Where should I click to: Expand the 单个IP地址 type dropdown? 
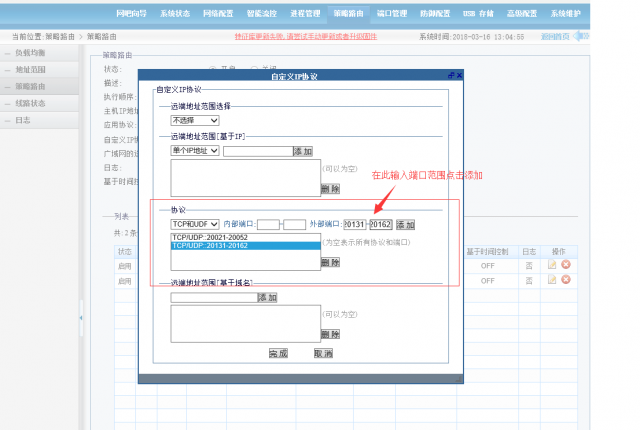click(x=194, y=151)
